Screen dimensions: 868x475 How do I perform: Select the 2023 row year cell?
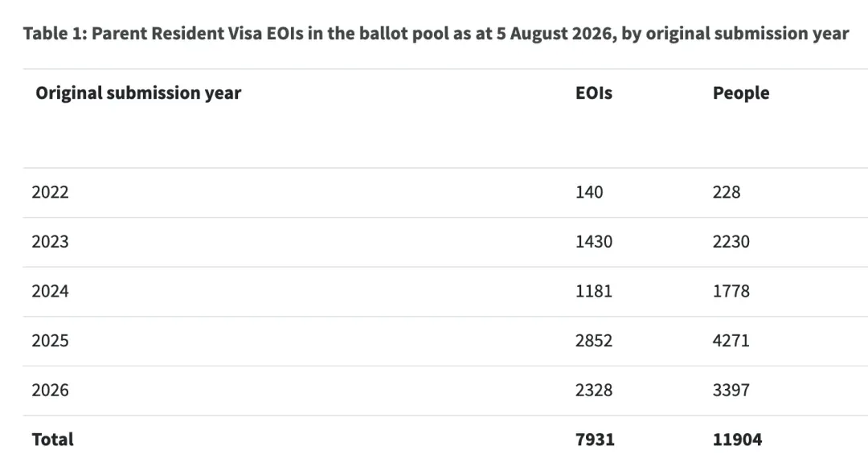51,242
